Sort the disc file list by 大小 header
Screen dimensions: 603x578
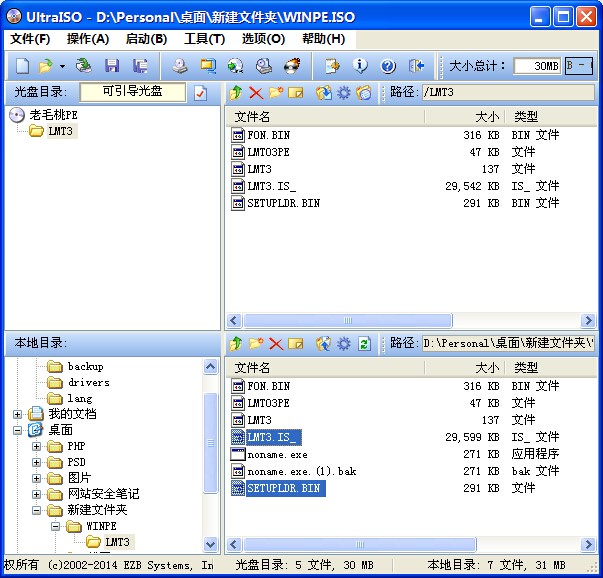click(465, 117)
